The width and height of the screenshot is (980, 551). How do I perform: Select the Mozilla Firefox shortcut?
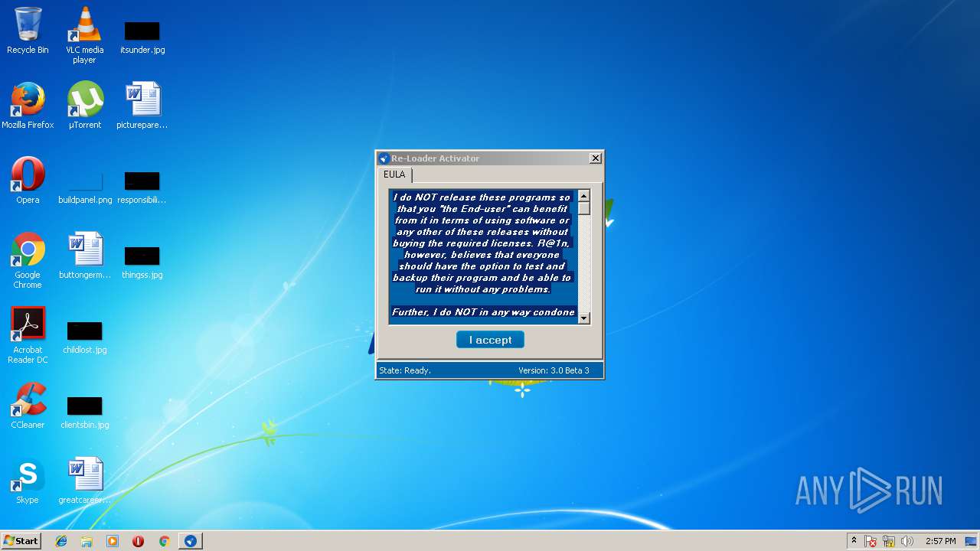click(28, 106)
